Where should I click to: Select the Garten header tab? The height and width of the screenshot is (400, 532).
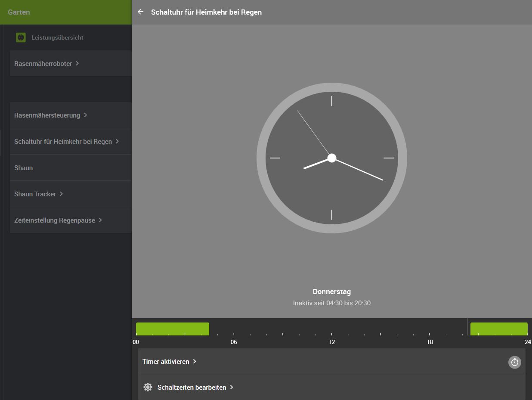click(19, 12)
